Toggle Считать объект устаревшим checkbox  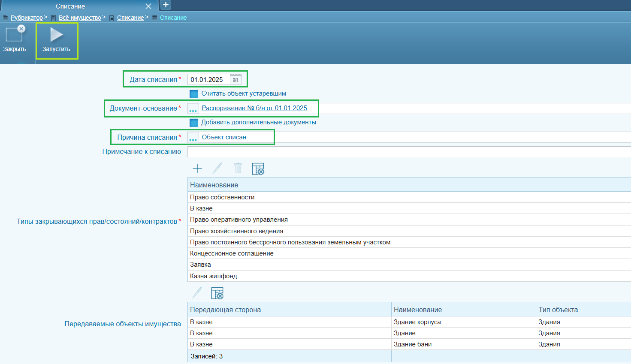coord(194,94)
